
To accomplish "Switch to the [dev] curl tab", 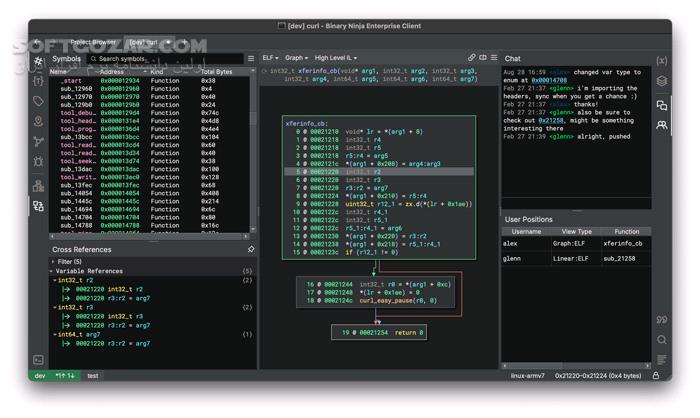I will 149,42.
